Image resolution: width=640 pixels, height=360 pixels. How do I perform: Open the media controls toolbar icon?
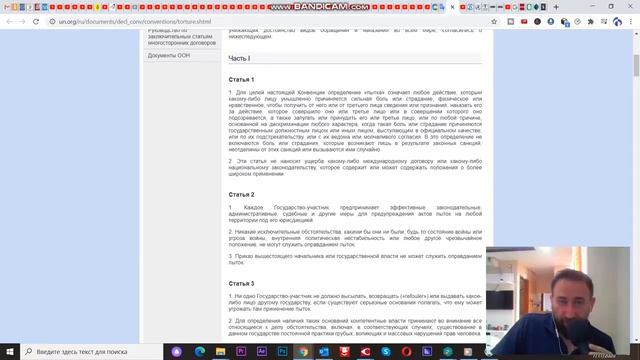[604, 22]
